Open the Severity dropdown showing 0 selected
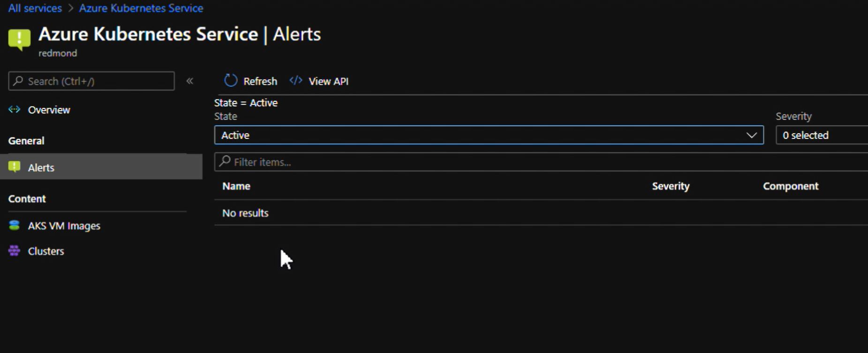Screen dimensions: 868x353 tap(821, 135)
